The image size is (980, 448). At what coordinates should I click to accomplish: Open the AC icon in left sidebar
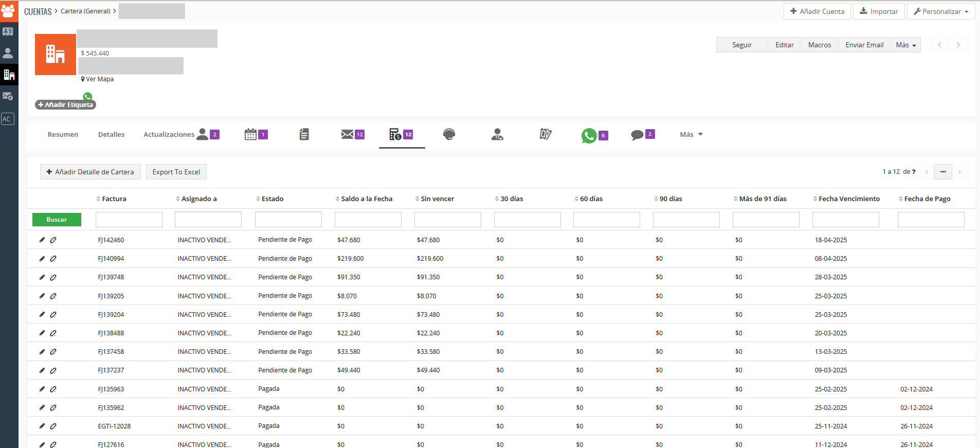[x=7, y=119]
